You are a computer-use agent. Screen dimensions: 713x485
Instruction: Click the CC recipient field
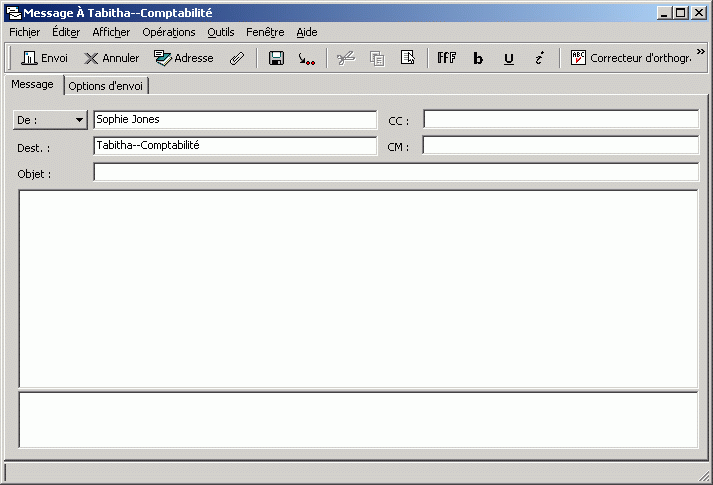pos(561,119)
